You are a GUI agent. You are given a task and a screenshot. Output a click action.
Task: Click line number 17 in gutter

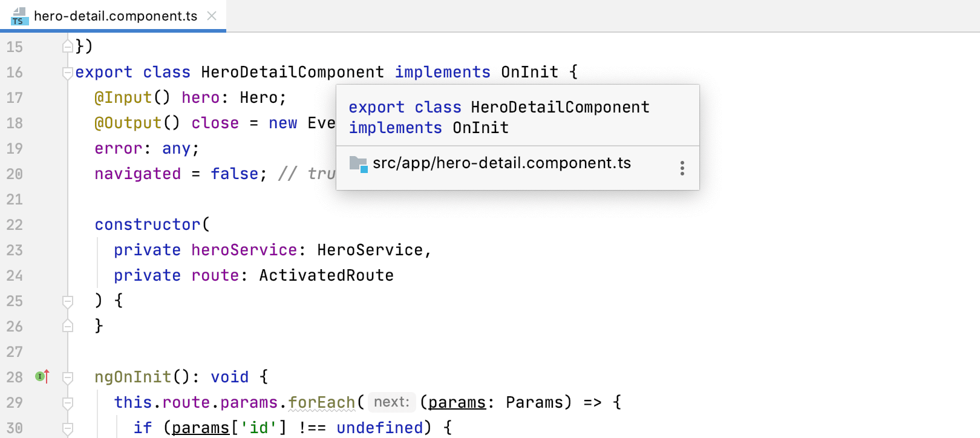click(x=15, y=98)
